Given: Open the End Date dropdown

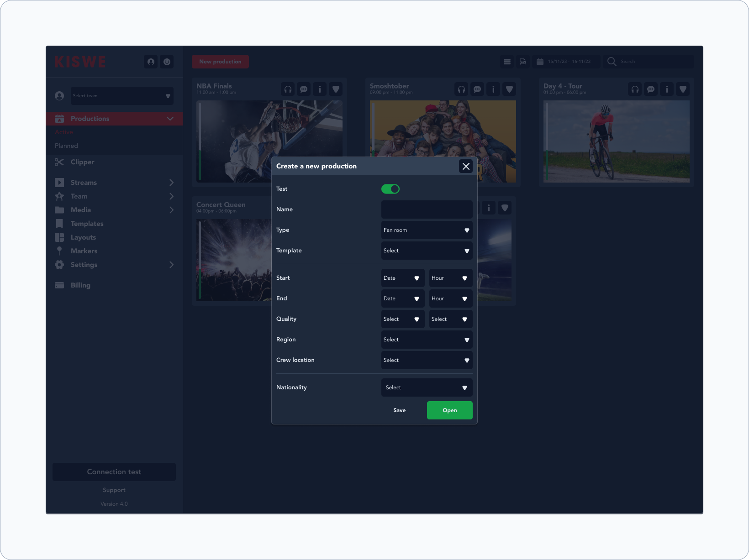Looking at the screenshot, I should (x=403, y=298).
